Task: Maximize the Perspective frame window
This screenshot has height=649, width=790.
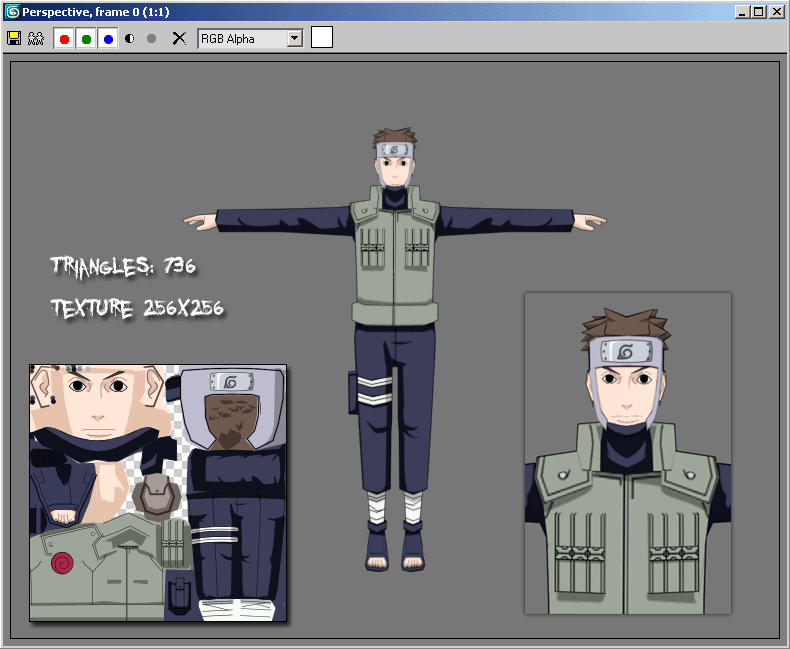Action: point(759,12)
